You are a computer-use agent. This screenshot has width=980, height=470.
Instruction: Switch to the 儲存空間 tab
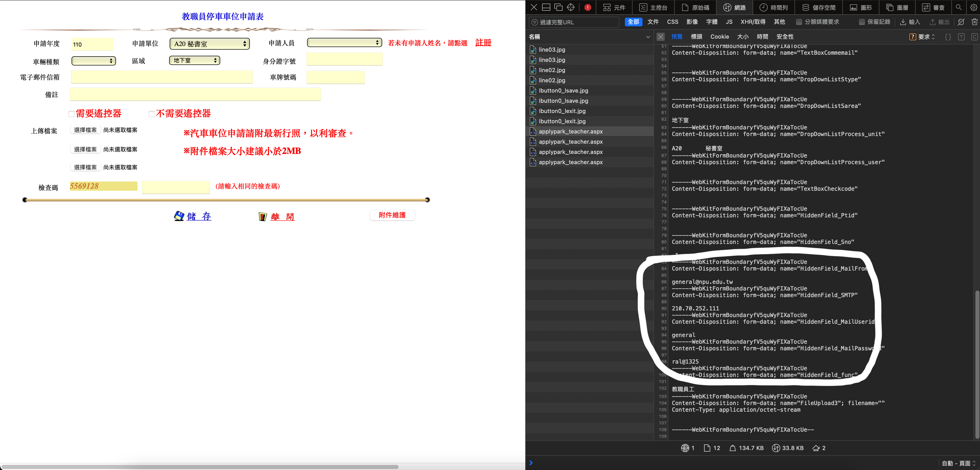click(819, 7)
